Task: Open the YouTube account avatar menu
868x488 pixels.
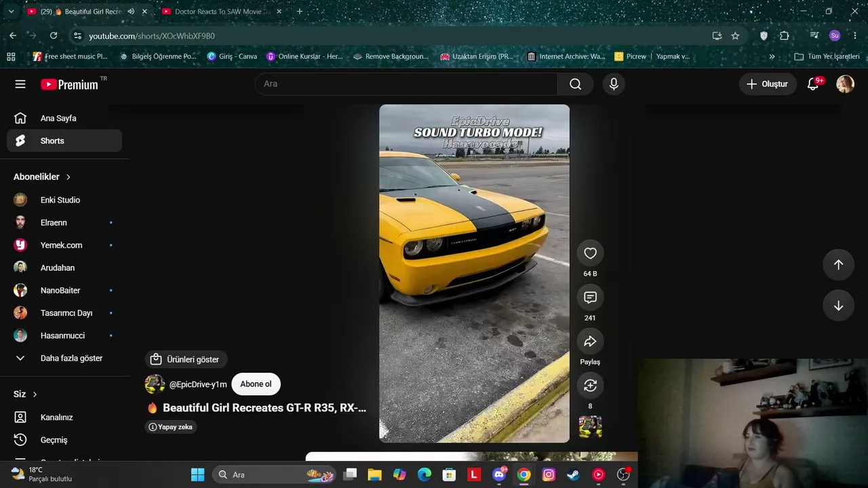Action: coord(845,84)
